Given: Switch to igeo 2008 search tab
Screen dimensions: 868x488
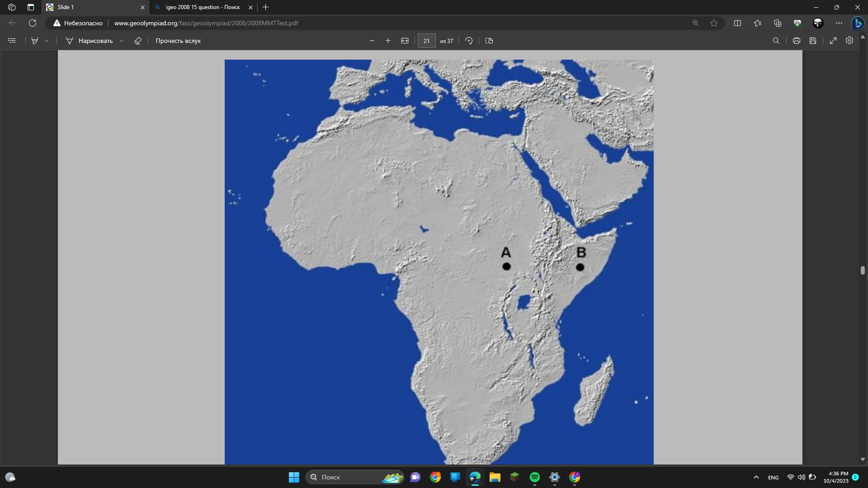Looking at the screenshot, I should (203, 7).
